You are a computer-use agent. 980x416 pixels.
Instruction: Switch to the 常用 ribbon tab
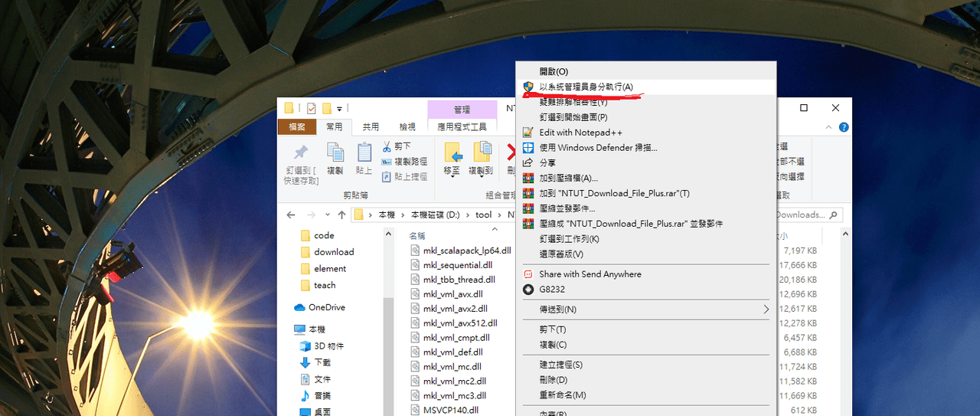[x=335, y=127]
